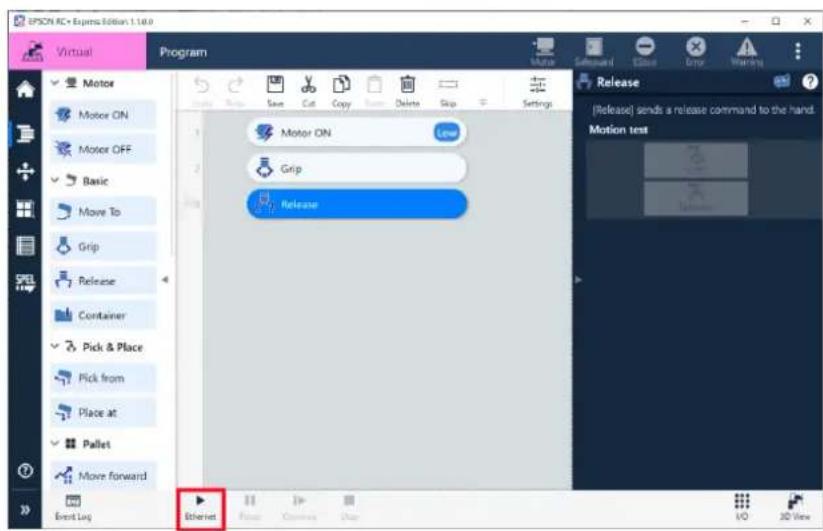Viewport: 823px width, 531px height.
Task: Delete the selected block
Action: coord(407,91)
